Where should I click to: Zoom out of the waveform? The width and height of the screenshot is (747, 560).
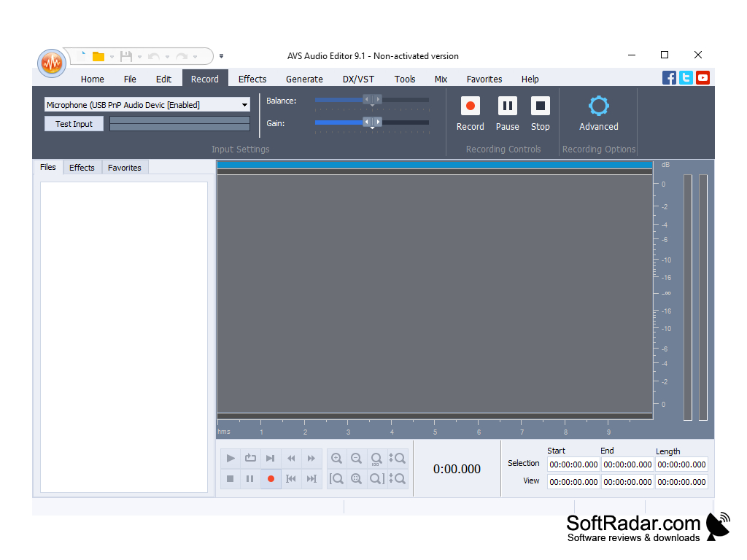tap(356, 458)
